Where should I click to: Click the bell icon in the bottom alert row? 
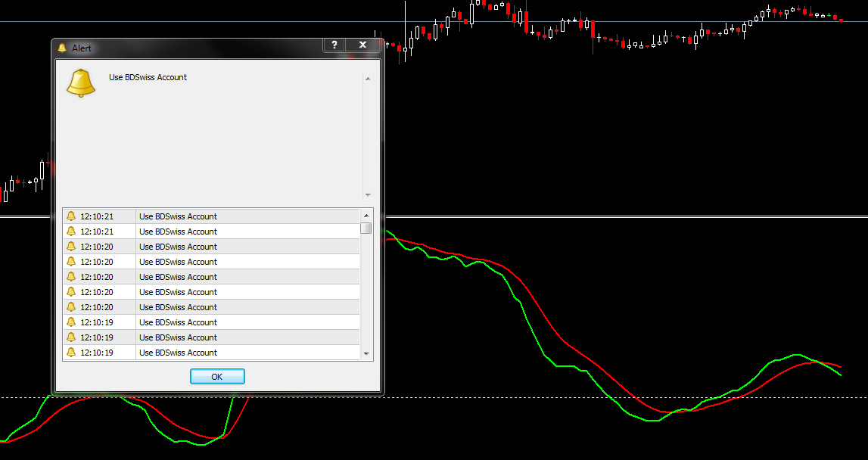(x=71, y=353)
